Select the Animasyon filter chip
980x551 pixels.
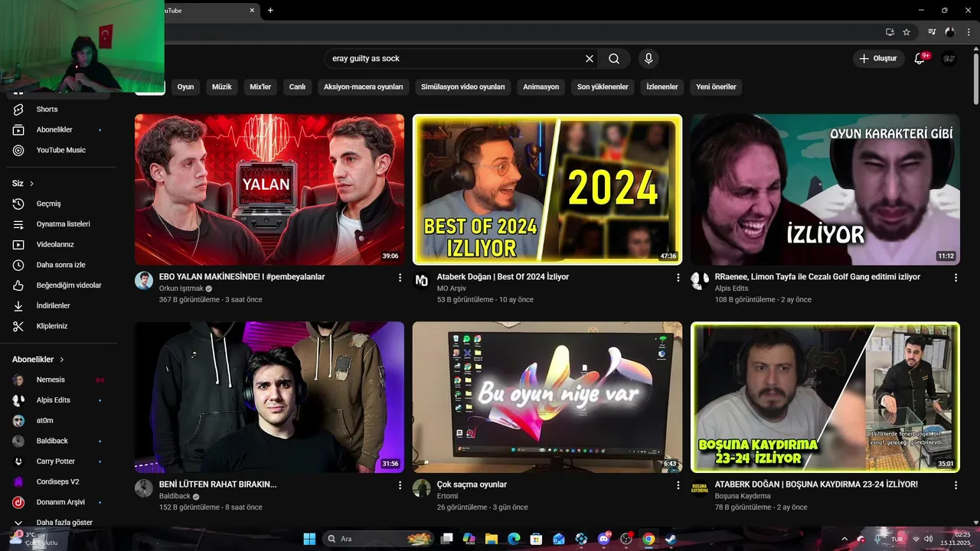pyautogui.click(x=541, y=87)
